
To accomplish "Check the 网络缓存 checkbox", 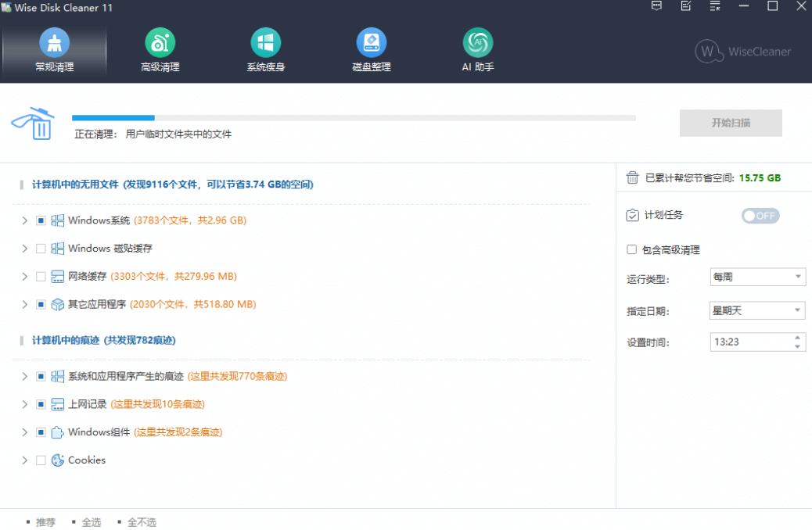I will point(41,277).
